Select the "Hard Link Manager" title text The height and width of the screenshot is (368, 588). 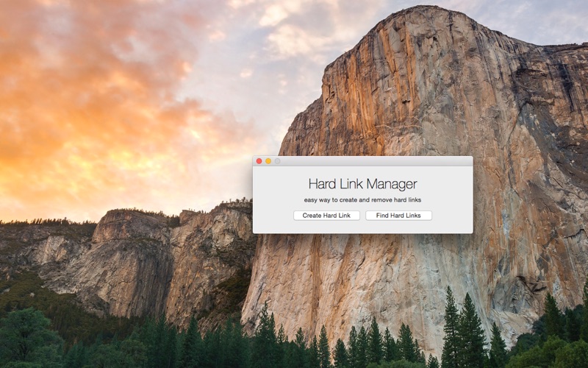pyautogui.click(x=362, y=184)
